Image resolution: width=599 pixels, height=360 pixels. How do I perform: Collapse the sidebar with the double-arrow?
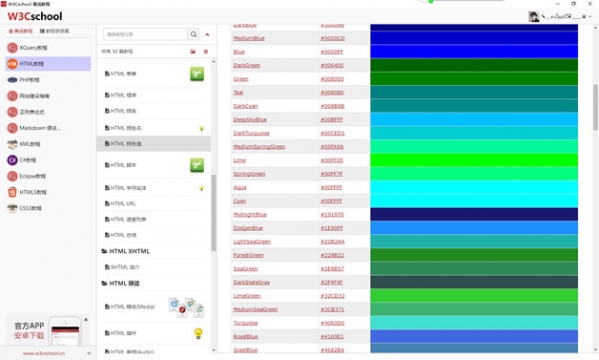tap(89, 354)
